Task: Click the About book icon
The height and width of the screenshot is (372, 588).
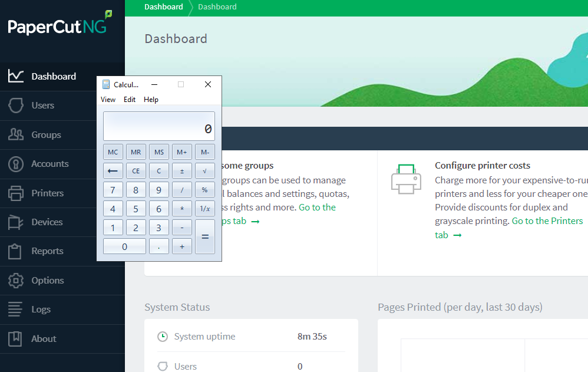Action: coord(16,339)
